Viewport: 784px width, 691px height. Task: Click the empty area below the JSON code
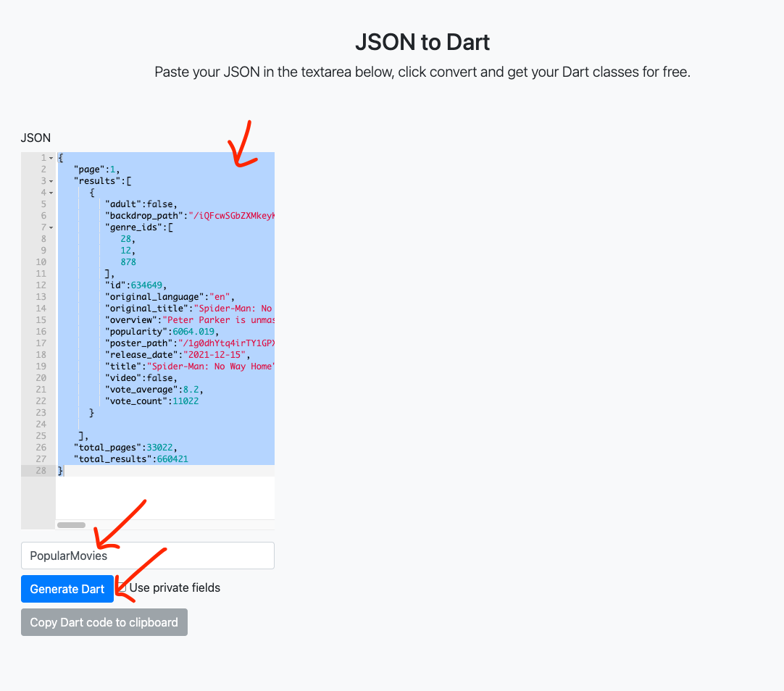pos(165,498)
